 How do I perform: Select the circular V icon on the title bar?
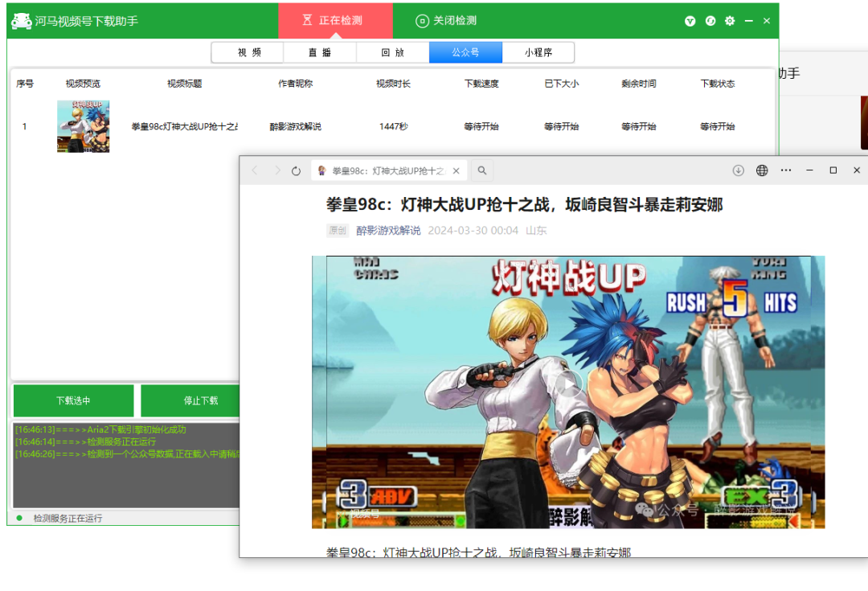coord(690,21)
